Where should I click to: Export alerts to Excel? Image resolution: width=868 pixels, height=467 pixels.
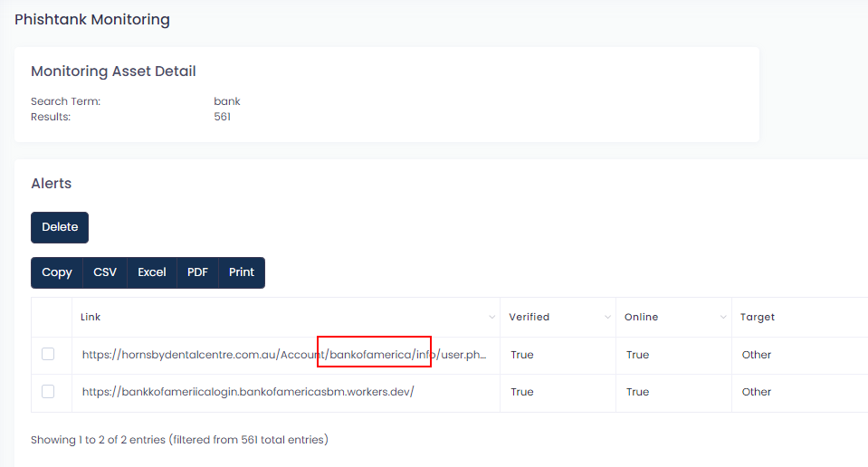coord(152,272)
